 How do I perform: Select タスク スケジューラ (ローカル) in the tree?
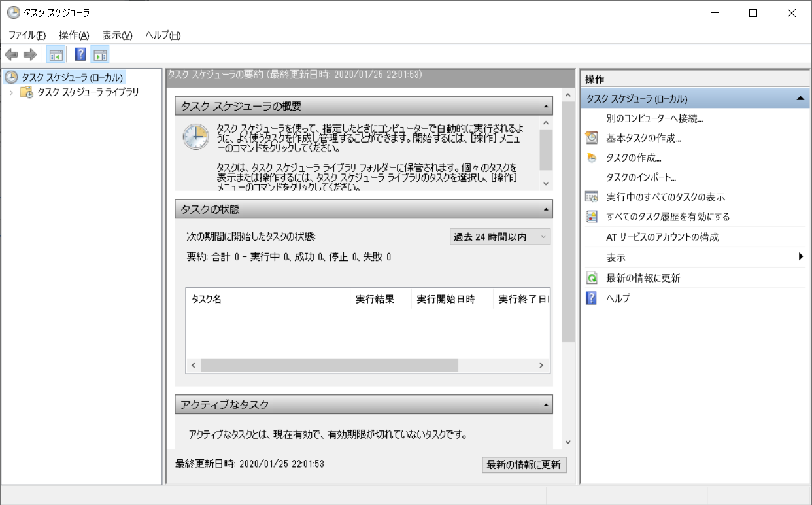(x=57, y=78)
